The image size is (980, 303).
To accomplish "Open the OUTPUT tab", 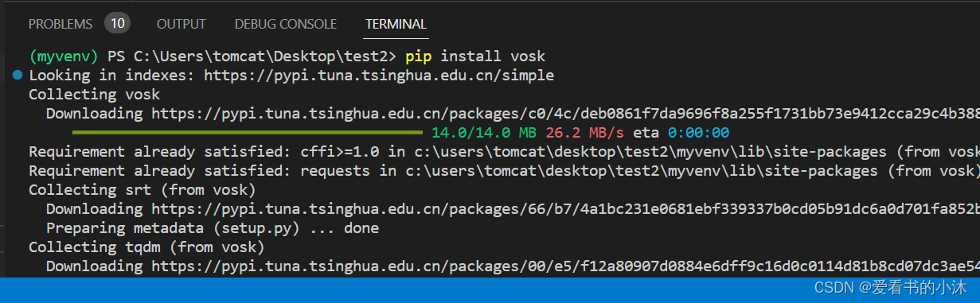I will pos(182,24).
